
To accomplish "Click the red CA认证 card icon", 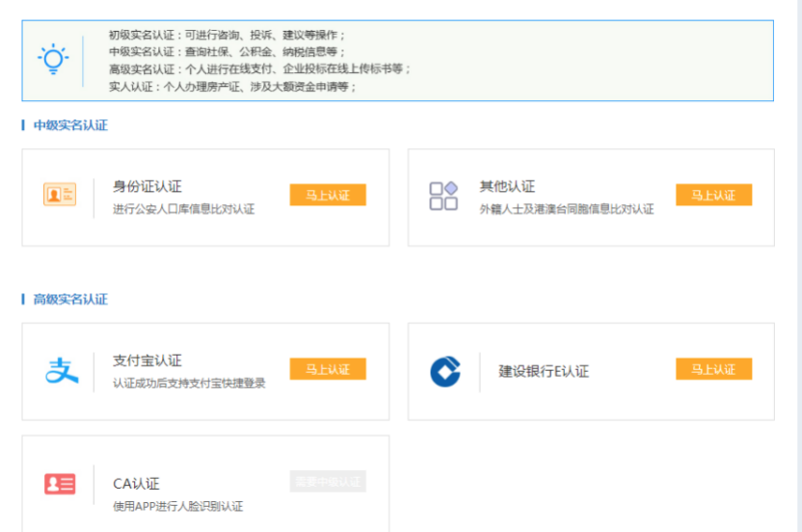I will 60,484.
